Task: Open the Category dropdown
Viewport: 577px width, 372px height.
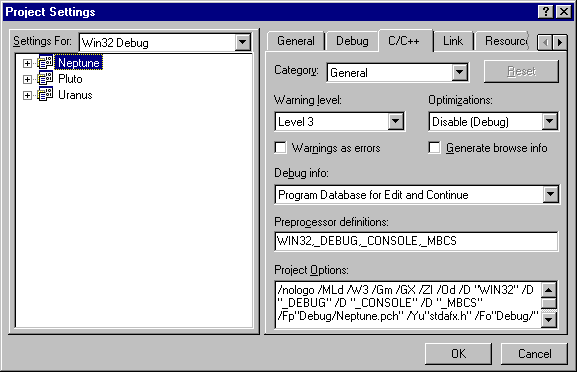Action: (x=460, y=72)
